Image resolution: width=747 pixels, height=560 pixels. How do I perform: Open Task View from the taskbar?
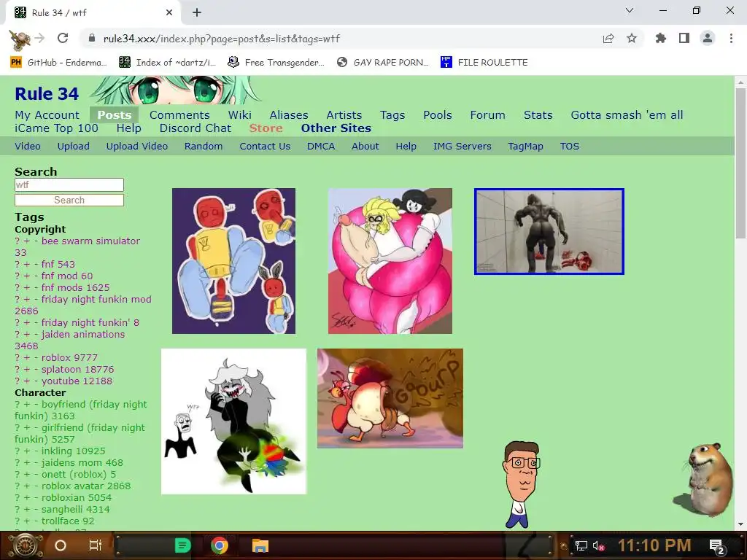96,545
